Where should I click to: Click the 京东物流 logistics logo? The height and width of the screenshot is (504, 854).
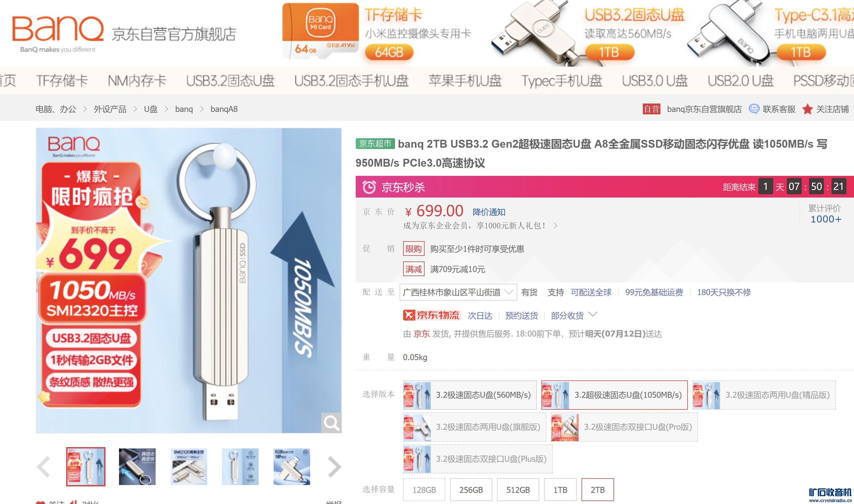coord(431,315)
